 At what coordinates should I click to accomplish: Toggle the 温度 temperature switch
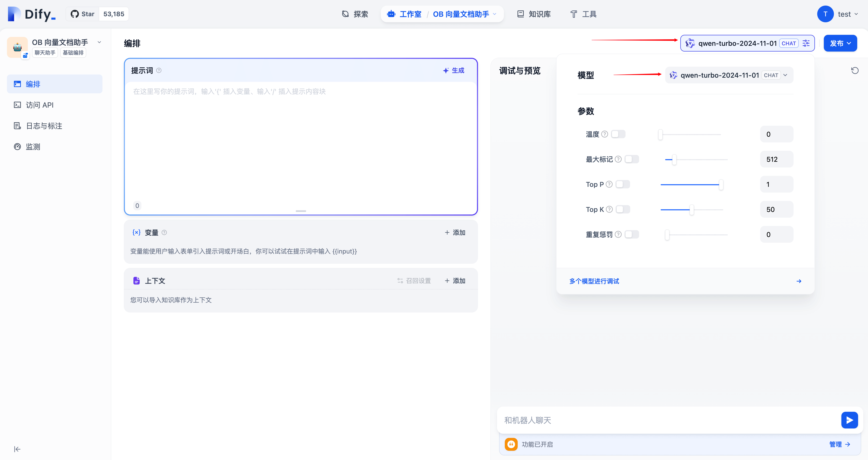[x=618, y=134]
